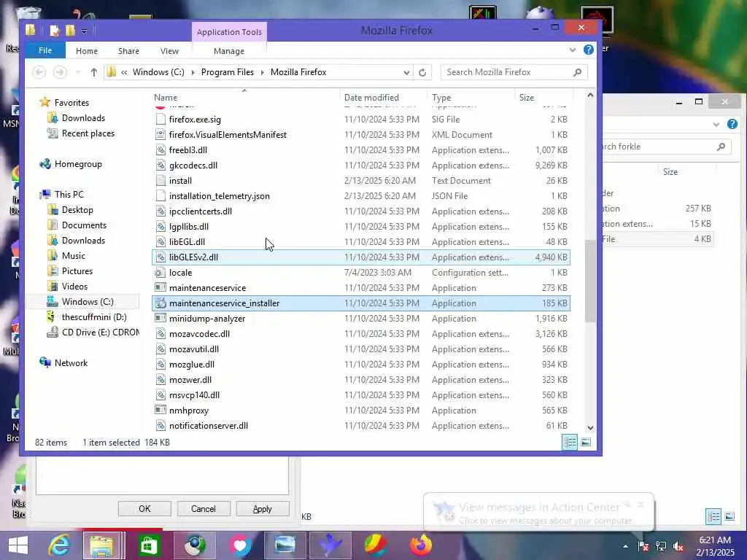Click the search magnifier icon

click(x=578, y=72)
